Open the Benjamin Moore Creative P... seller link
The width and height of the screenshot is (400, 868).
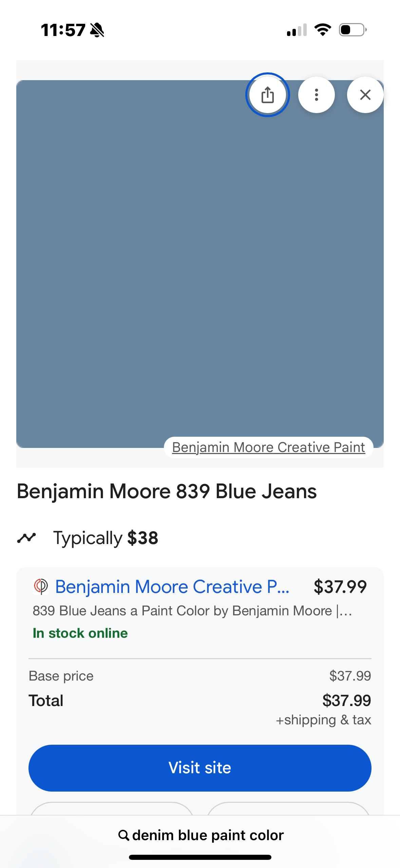click(x=172, y=586)
